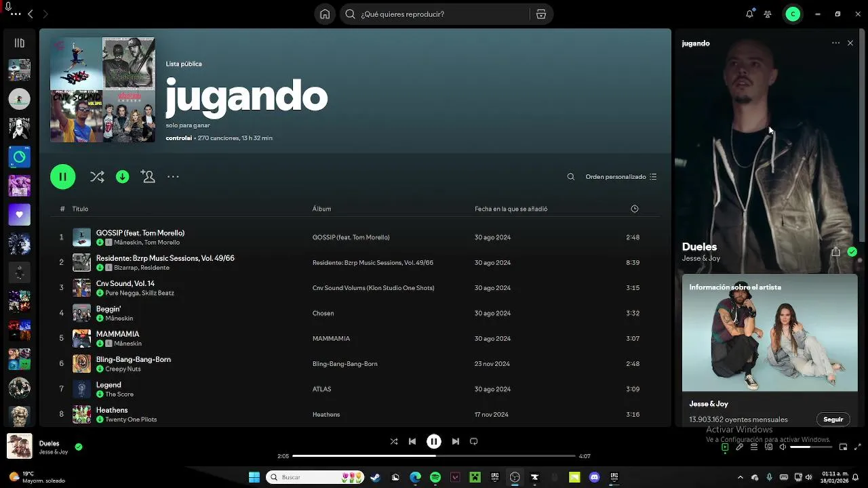The width and height of the screenshot is (868, 488).
Task: Open friend activity icon in the header
Action: 768,14
